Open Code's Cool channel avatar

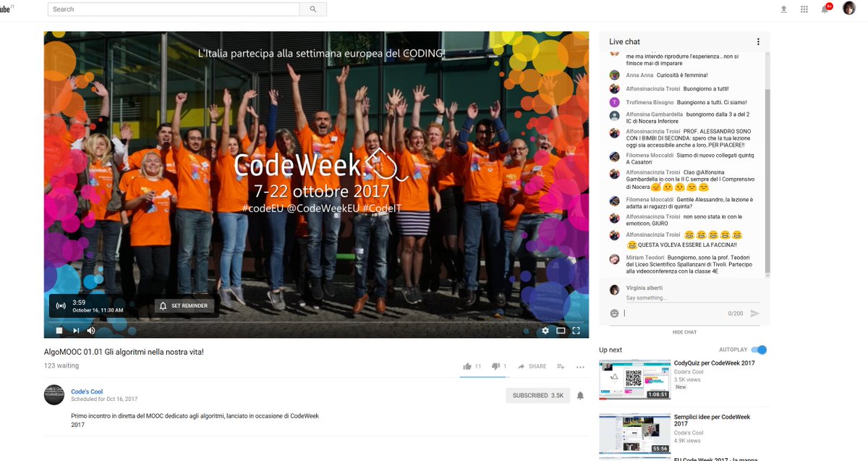[x=54, y=394]
